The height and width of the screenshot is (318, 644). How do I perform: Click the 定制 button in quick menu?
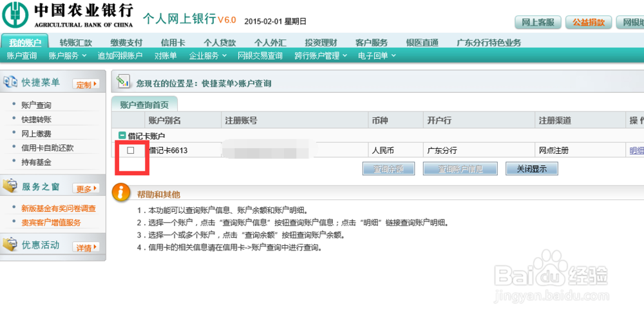pyautogui.click(x=86, y=84)
